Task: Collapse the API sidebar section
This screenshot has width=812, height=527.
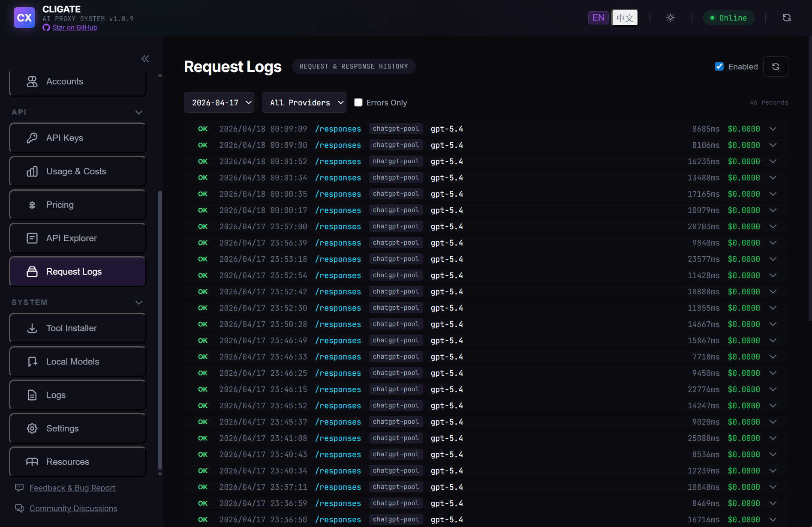Action: pos(139,112)
